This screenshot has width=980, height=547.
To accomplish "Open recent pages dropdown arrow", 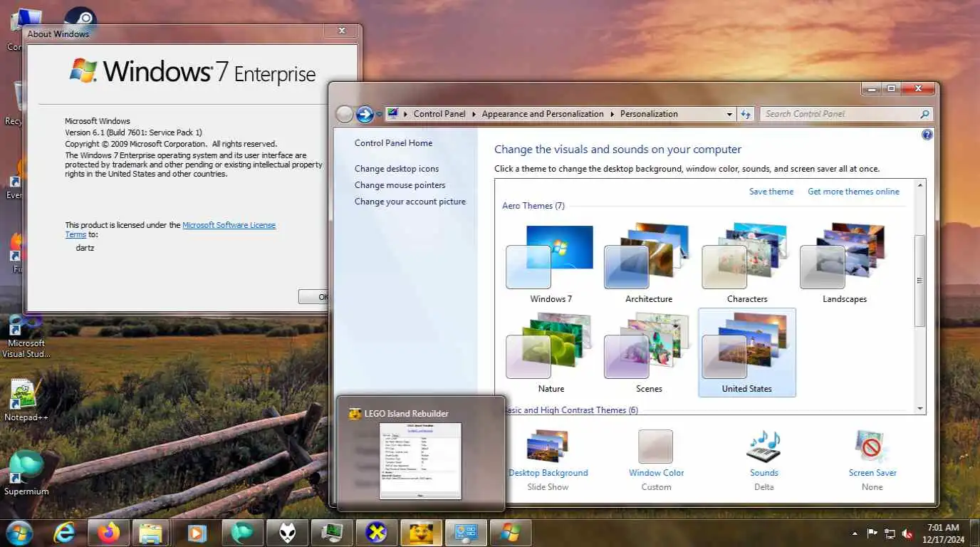I will [x=380, y=114].
